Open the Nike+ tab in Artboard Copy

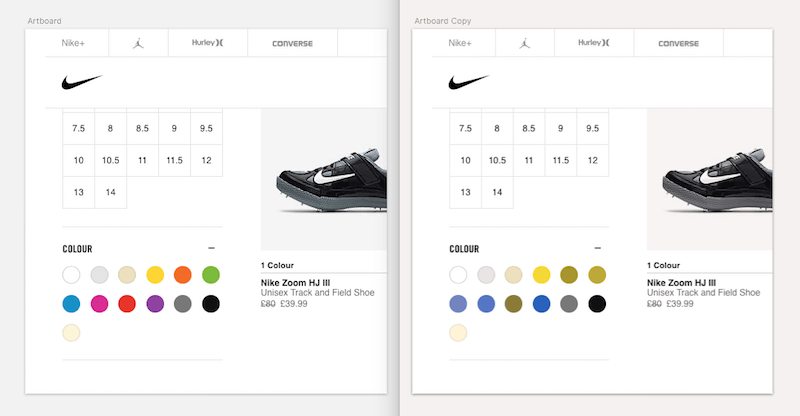click(x=460, y=43)
